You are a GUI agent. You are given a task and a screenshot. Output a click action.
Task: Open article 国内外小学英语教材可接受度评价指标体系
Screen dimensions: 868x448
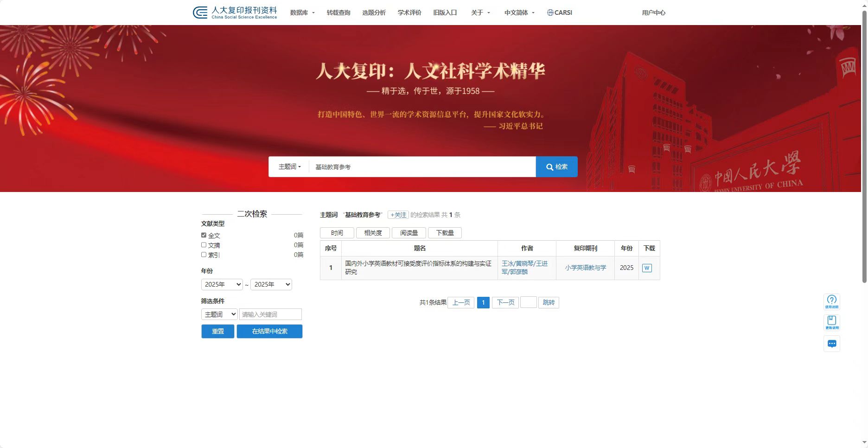[418, 268]
